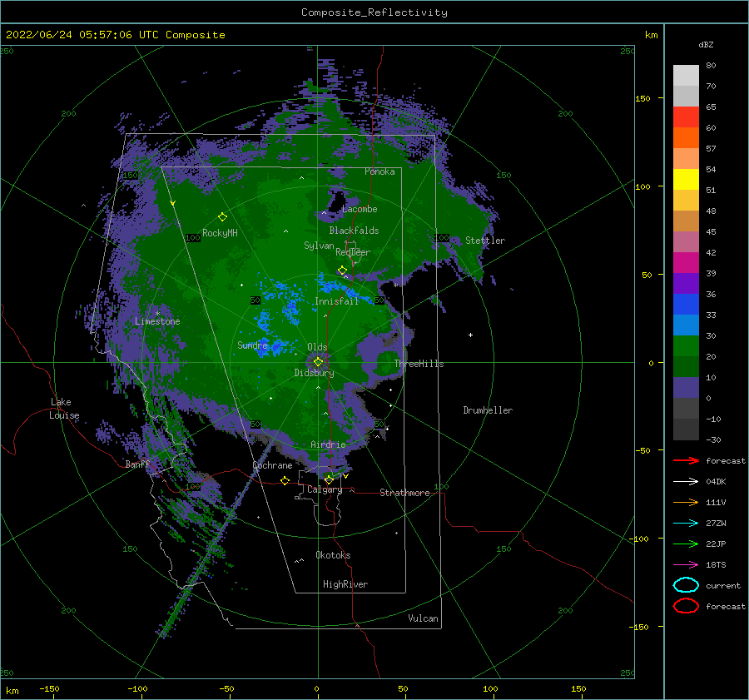
Task: Click the Blackfalds city label
Action: click(x=354, y=231)
